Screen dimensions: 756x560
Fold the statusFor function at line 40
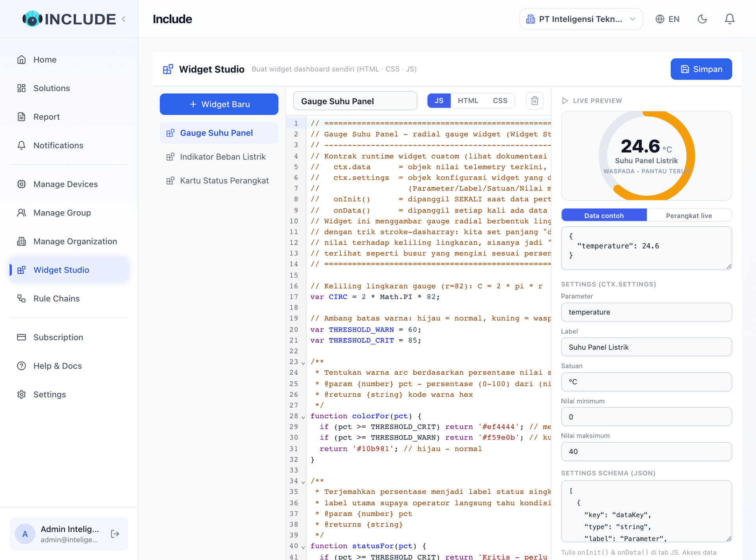(x=303, y=547)
